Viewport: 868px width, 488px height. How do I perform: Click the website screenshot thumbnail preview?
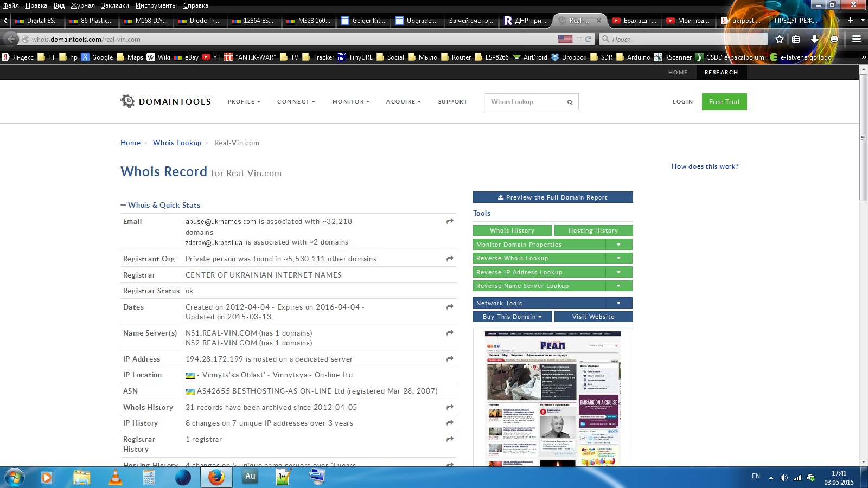click(x=553, y=399)
